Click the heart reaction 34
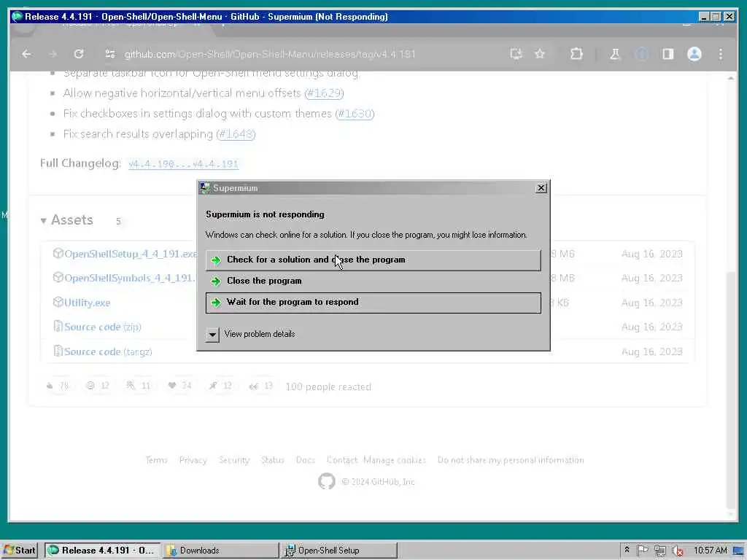 click(x=179, y=386)
